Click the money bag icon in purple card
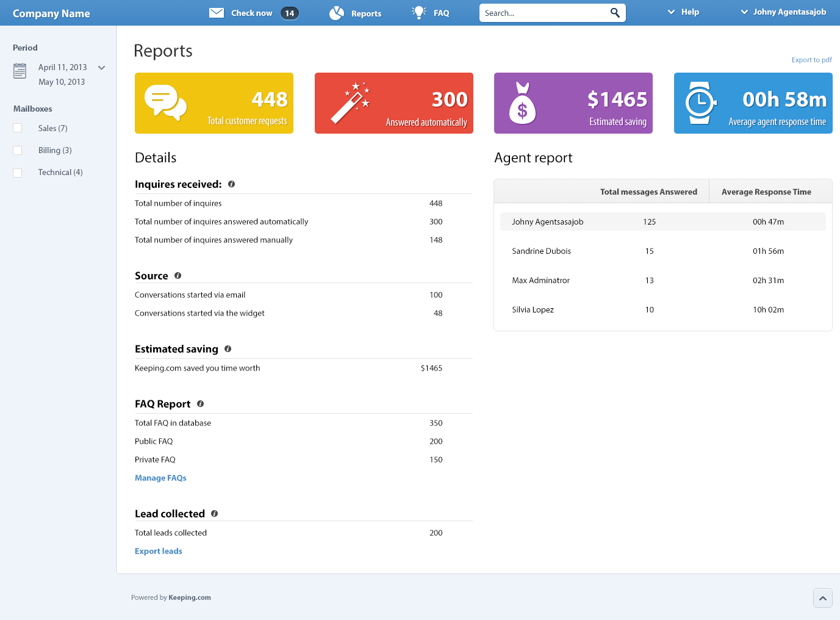Viewport: 840px width, 620px height. [522, 103]
